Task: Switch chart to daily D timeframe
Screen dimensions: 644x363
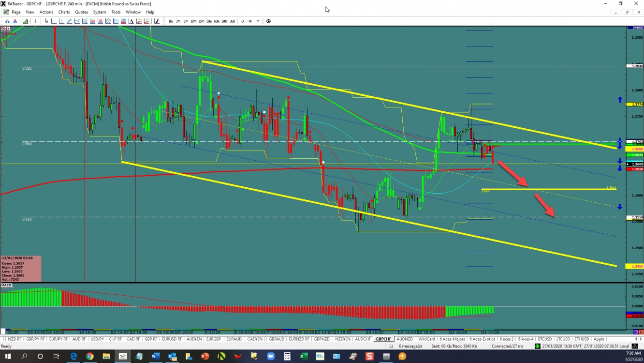Action: [243, 21]
